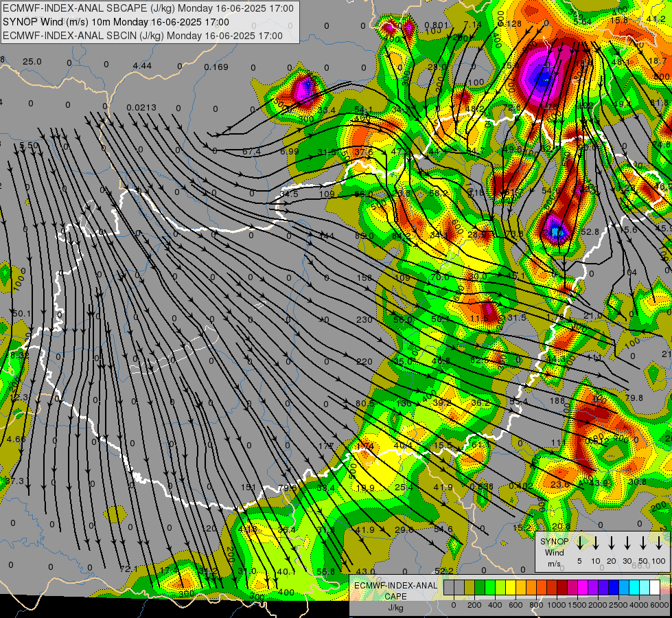Click the 10 m/s wind arrow in legend
The width and height of the screenshot is (672, 618).
(x=596, y=542)
